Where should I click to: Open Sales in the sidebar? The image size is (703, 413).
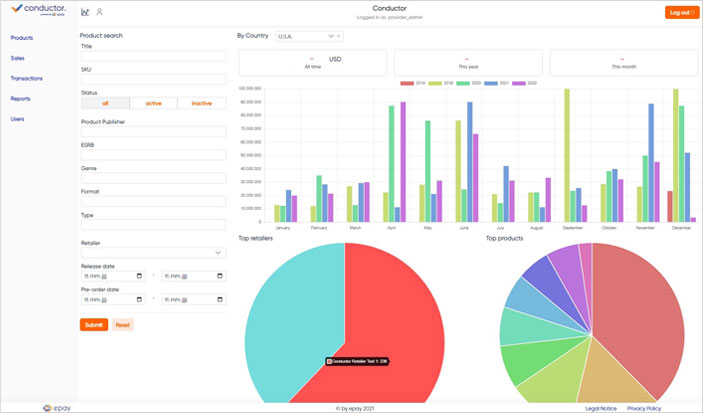(17, 58)
